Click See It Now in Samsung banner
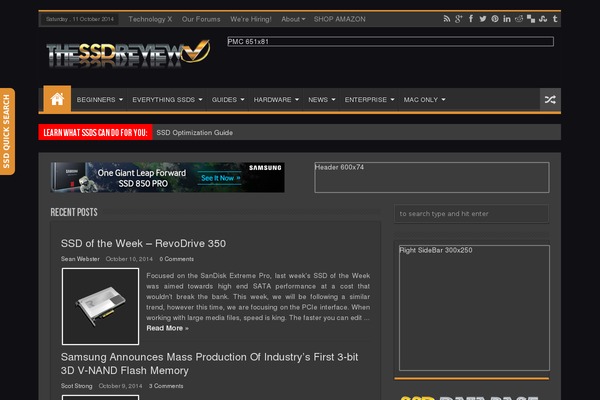Viewport: 600px width, 400px height. [x=221, y=178]
